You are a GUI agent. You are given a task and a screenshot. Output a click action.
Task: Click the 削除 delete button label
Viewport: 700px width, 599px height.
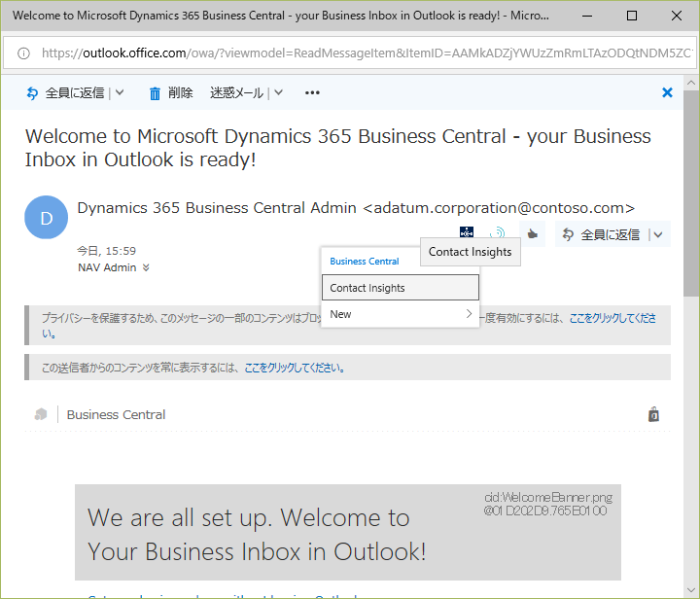[181, 92]
